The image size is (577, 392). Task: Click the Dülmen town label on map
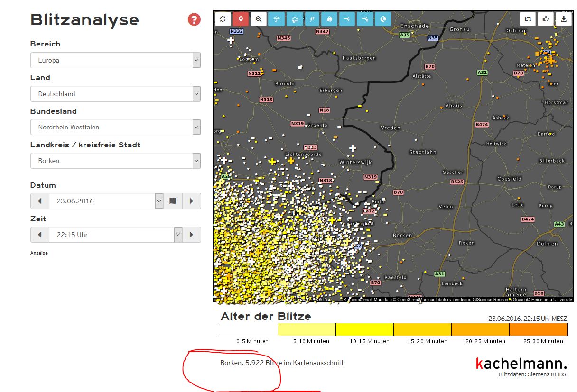548,244
